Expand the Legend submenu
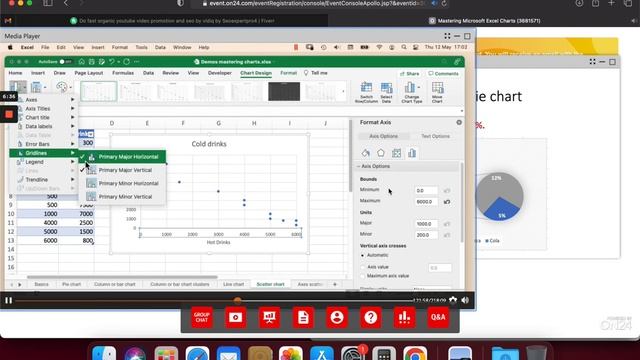 [x=44, y=162]
